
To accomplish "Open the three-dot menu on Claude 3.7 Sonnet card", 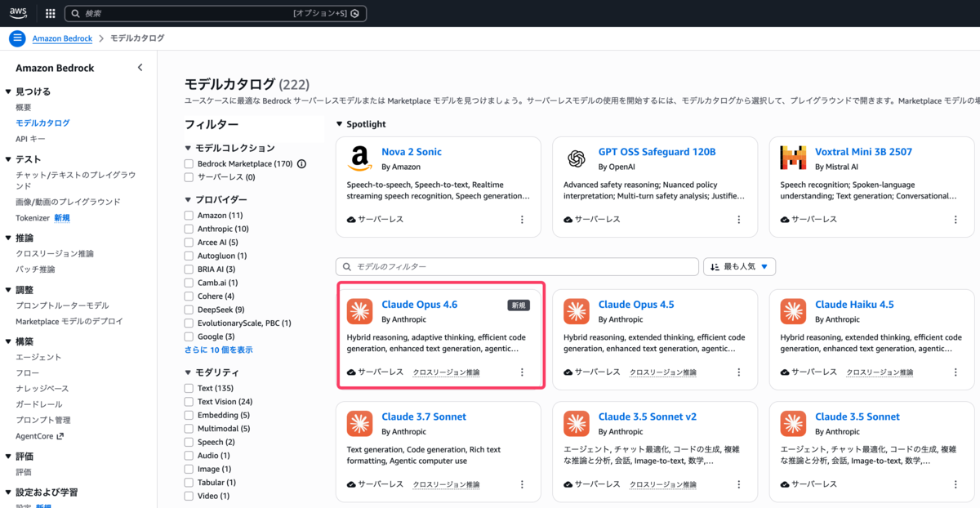I will [522, 483].
